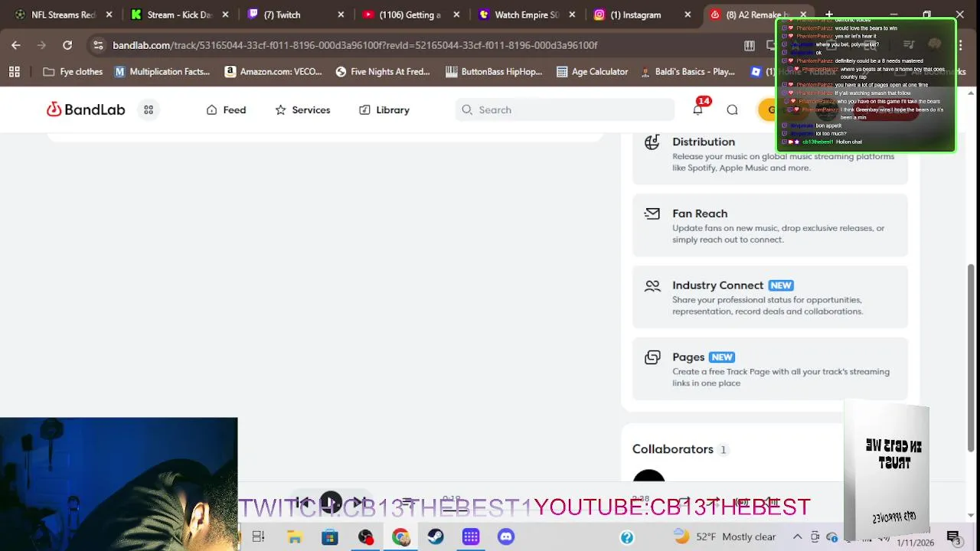Viewport: 980px width, 551px height.
Task: Open the Distribution service card
Action: (769, 157)
